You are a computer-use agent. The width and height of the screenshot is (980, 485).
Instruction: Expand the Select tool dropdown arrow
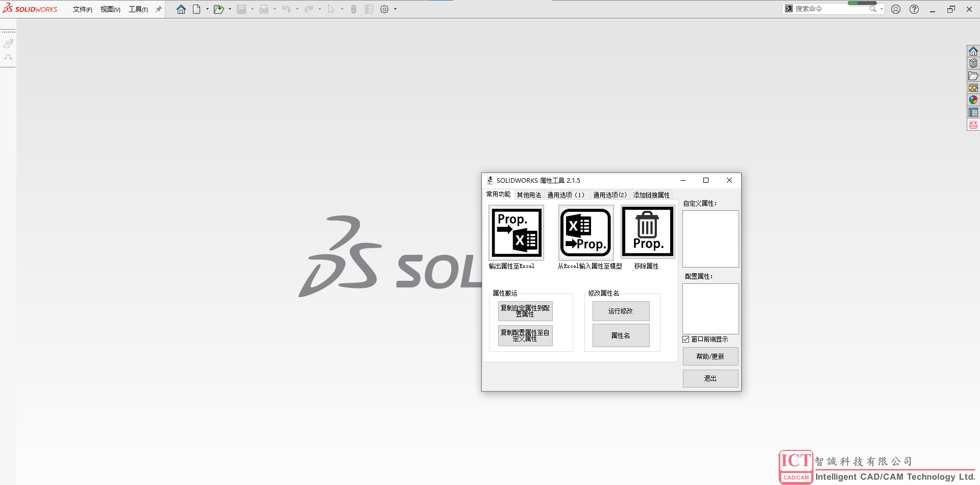tap(342, 9)
